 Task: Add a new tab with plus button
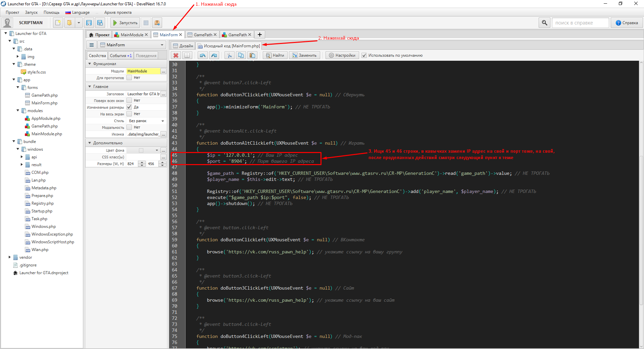click(x=259, y=35)
